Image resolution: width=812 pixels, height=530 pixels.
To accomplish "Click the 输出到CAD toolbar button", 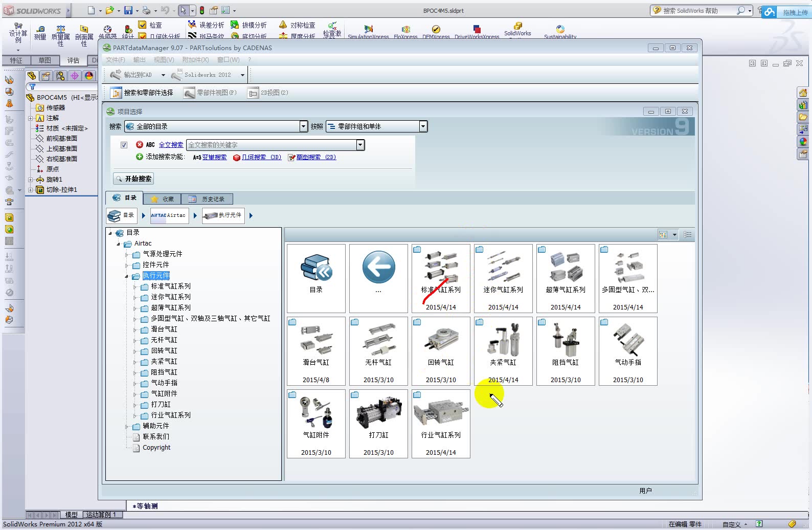I will pyautogui.click(x=131, y=75).
